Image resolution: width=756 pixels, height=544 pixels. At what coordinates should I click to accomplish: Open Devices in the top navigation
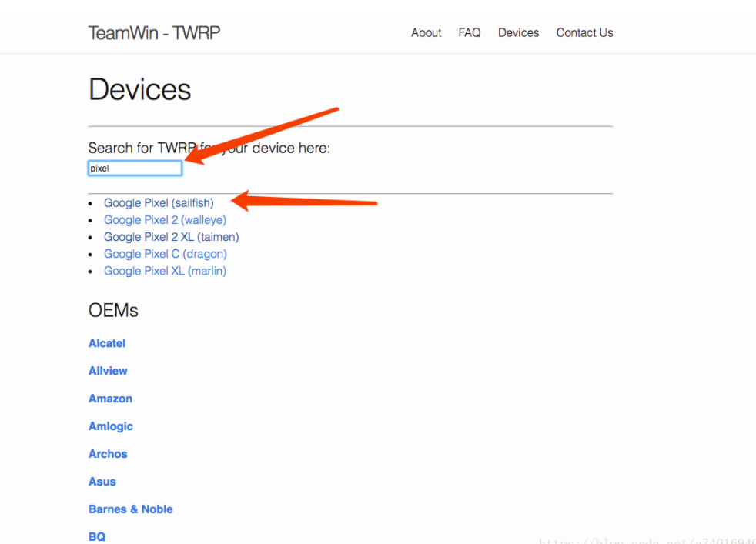coord(518,33)
